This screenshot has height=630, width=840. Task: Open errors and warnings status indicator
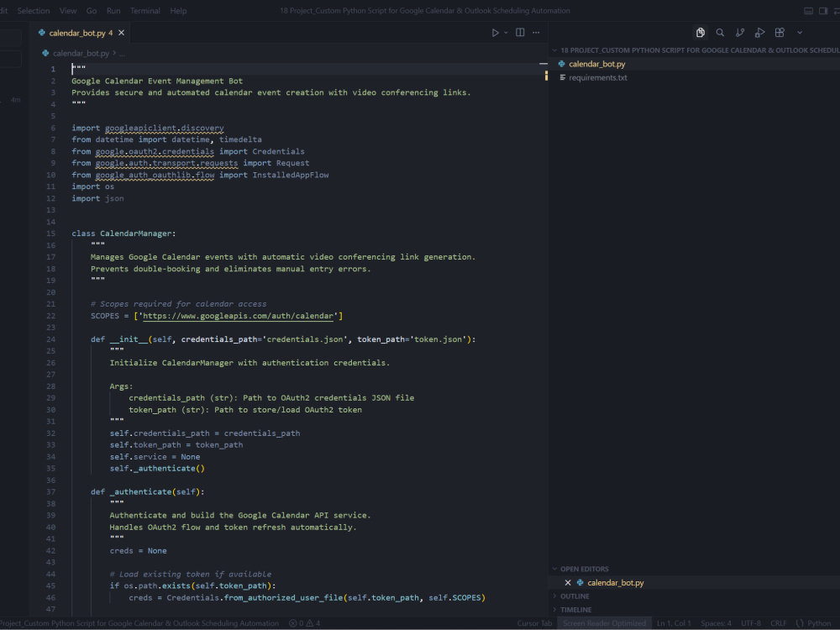tap(305, 623)
